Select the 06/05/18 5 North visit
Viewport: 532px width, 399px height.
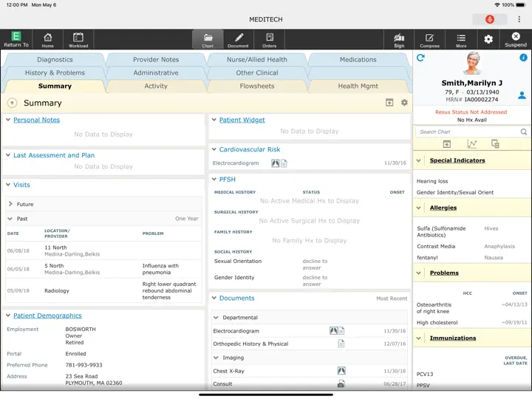click(x=103, y=269)
